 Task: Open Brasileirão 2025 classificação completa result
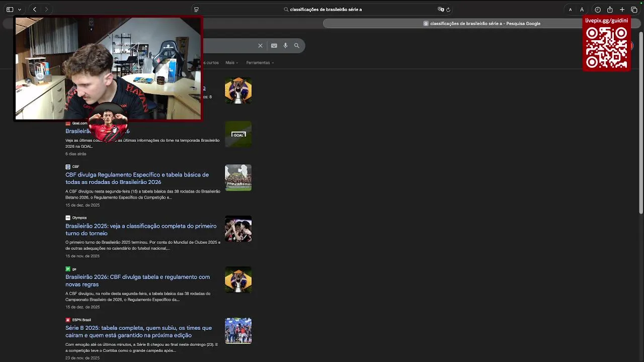tap(141, 230)
